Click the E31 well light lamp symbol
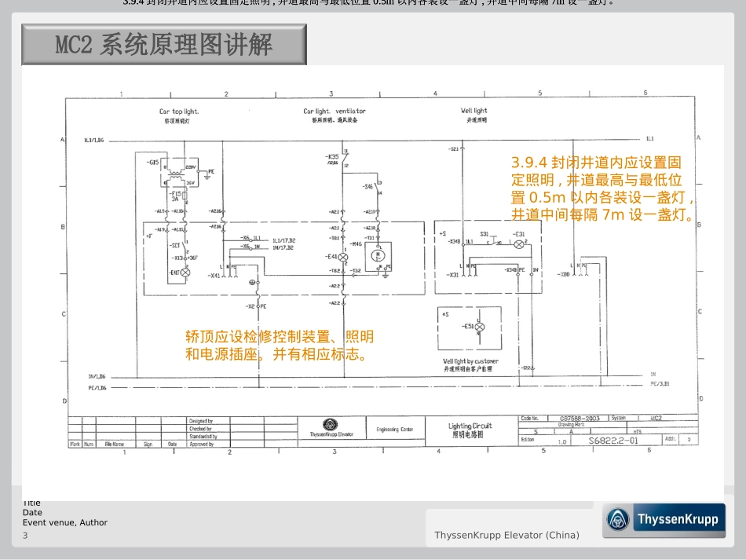The height and width of the screenshot is (560, 746). [x=518, y=244]
